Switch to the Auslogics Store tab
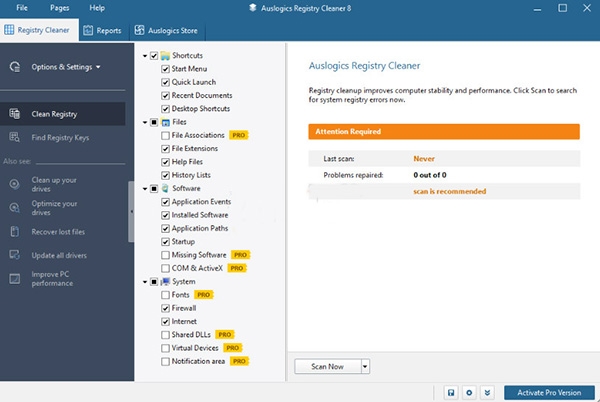Viewport: 600px width, 402px height. pyautogui.click(x=167, y=30)
